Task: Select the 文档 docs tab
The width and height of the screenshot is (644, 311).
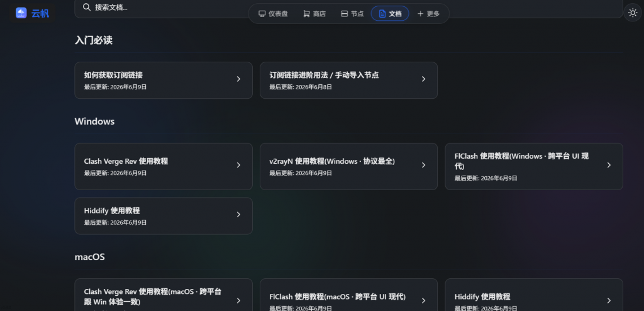Action: click(390, 14)
